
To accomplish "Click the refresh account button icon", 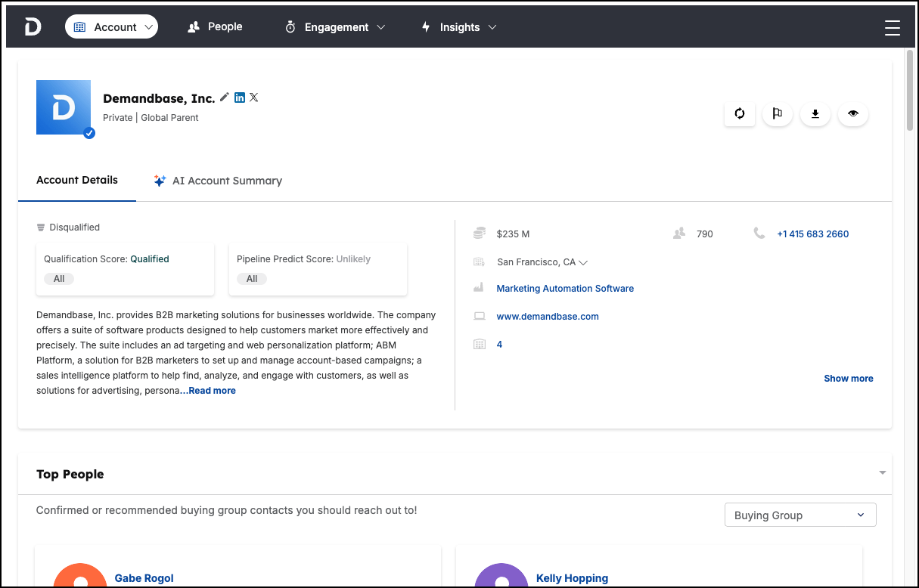I will (x=740, y=113).
